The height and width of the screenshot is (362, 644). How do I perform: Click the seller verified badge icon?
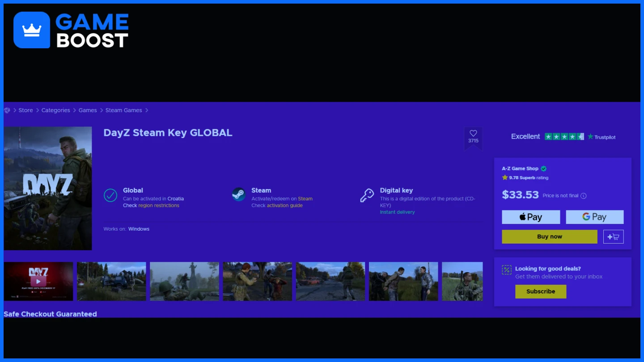coord(544,168)
